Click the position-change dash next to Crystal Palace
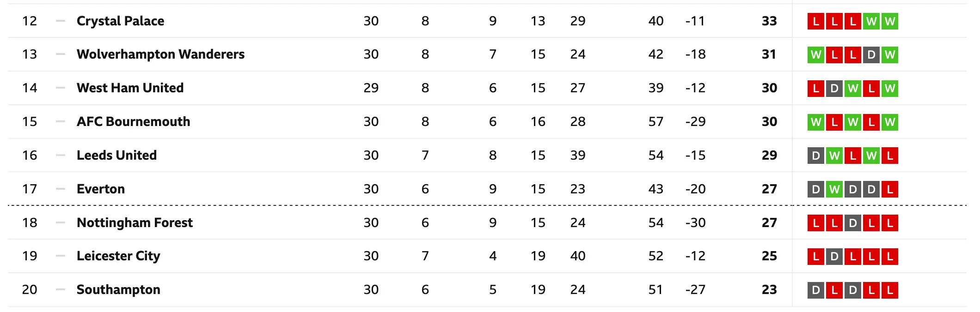Viewport: 980px width, 312px height. (x=60, y=21)
